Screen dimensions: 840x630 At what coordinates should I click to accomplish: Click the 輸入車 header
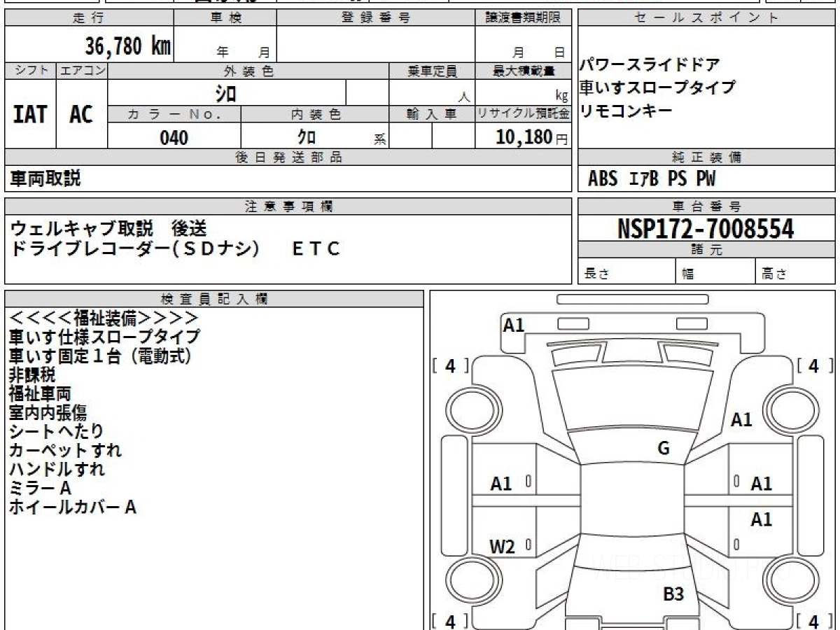(432, 114)
